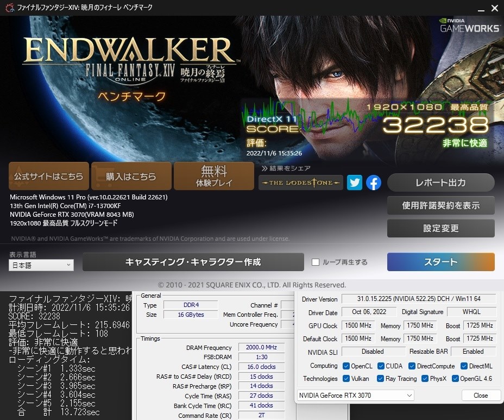Click Default Clock 1500 MHz value
This screenshot has width=504, height=420.
pos(358,338)
